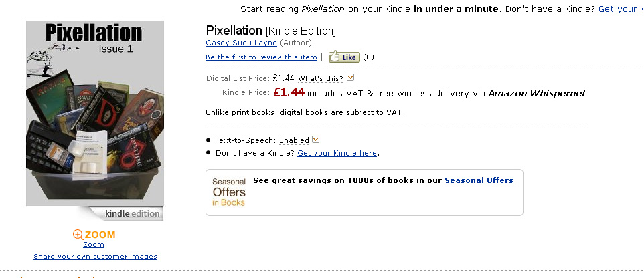Click the Seasonal Offers in Books logo
Viewport: 644px width, 278px height.
(x=229, y=192)
